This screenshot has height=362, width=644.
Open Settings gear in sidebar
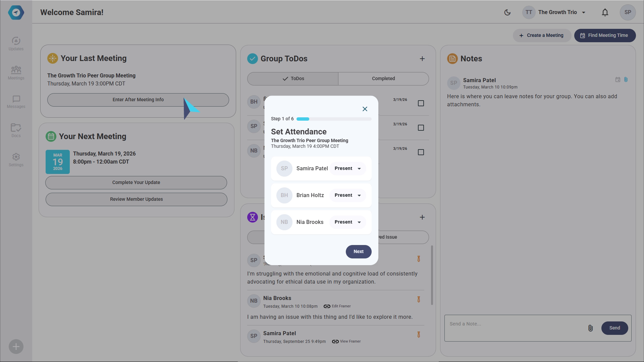[x=16, y=160]
